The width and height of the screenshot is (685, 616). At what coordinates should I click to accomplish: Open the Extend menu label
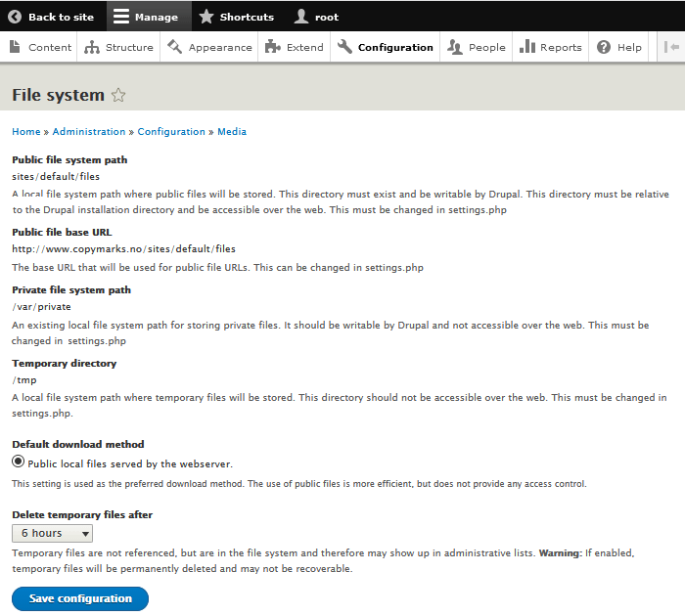pos(305,47)
